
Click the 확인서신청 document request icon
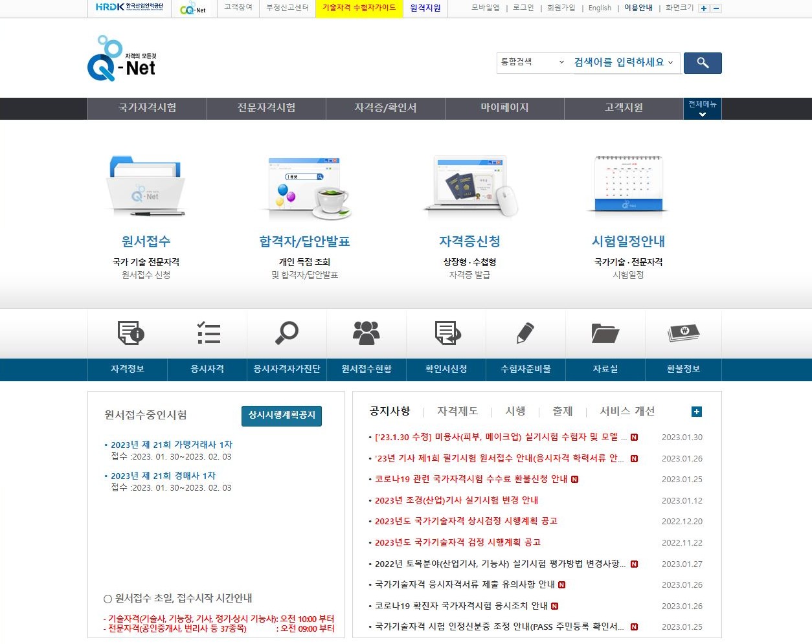(445, 333)
